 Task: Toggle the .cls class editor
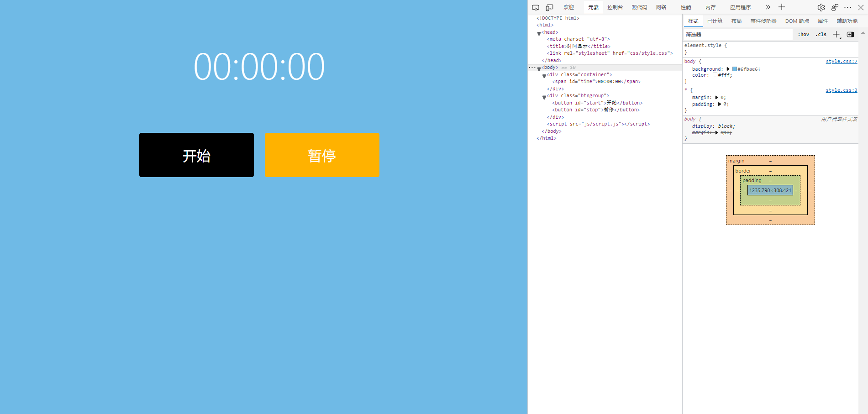point(821,34)
